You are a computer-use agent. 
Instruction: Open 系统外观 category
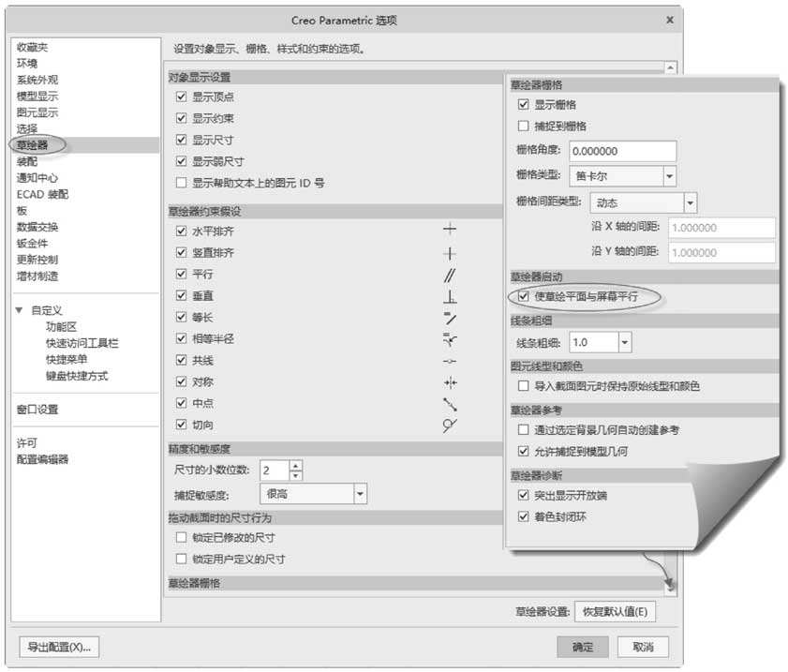pyautogui.click(x=37, y=80)
